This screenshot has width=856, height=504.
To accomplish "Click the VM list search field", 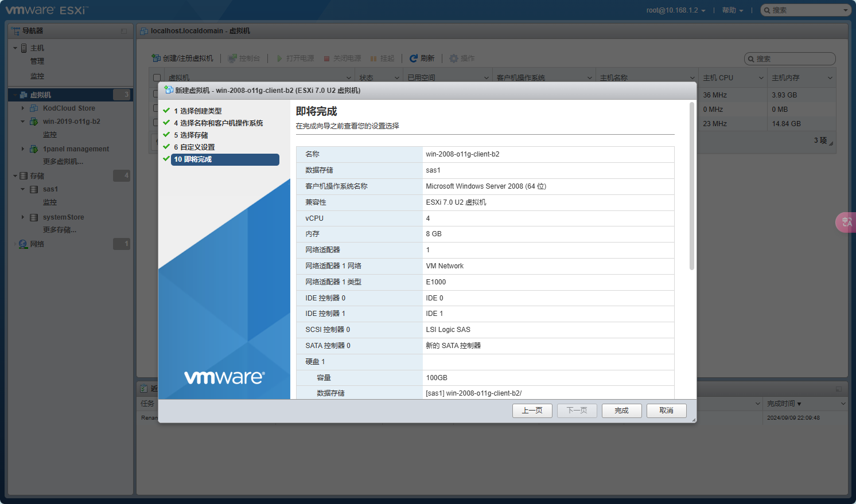I will pyautogui.click(x=790, y=58).
